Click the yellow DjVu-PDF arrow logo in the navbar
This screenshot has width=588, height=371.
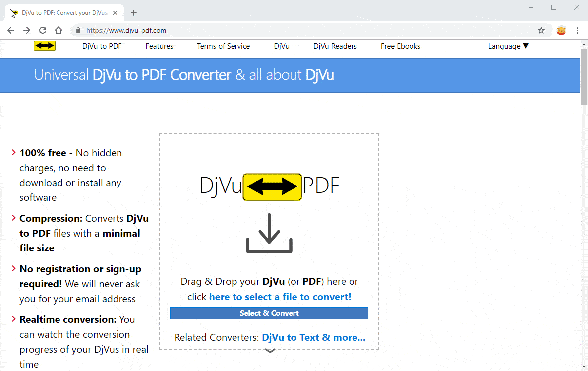44,45
